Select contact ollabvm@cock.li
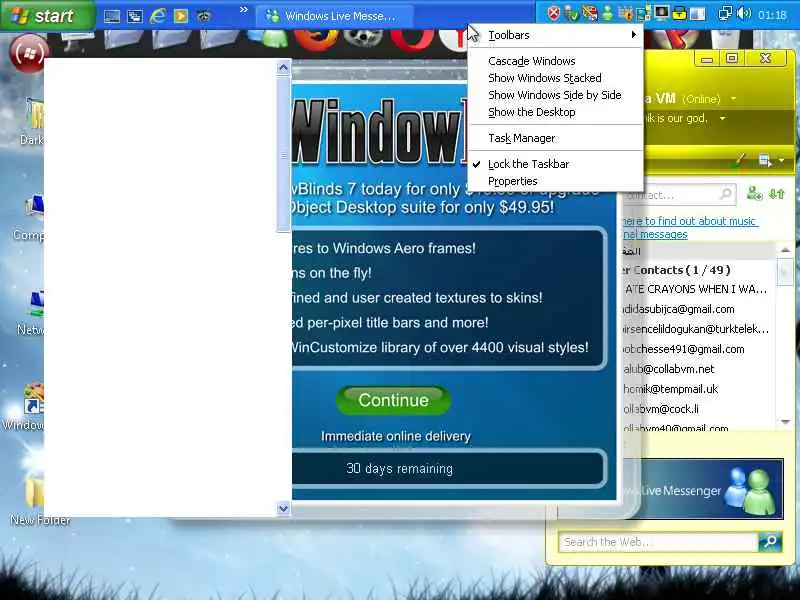 tap(661, 409)
